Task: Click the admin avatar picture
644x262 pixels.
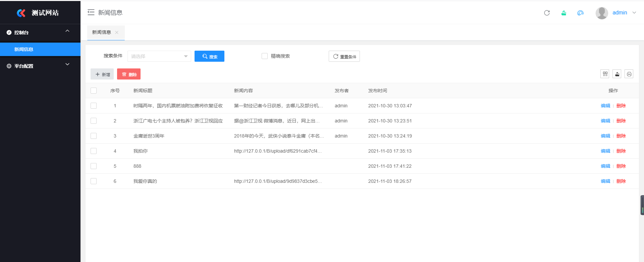Action: (602, 13)
